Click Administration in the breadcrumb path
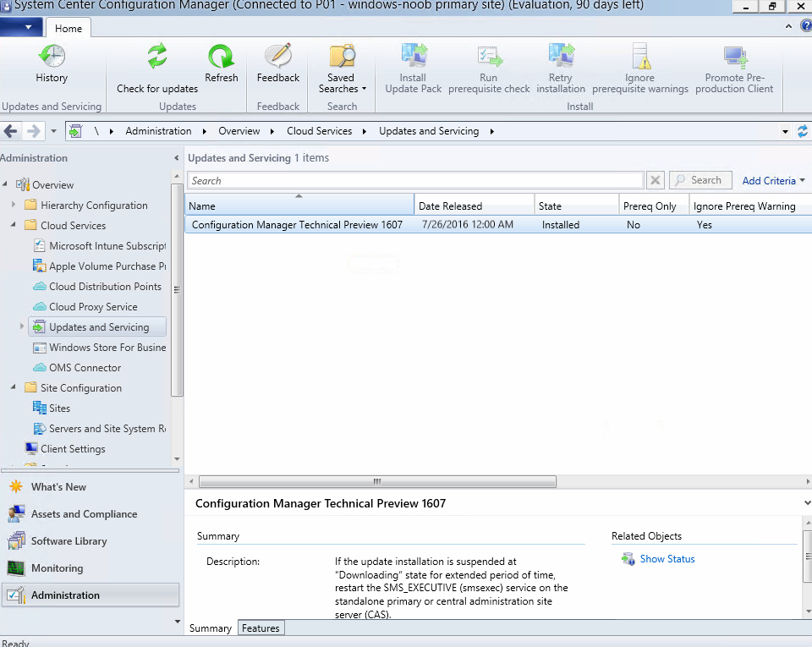Viewport: 812px width, 647px height. point(158,131)
